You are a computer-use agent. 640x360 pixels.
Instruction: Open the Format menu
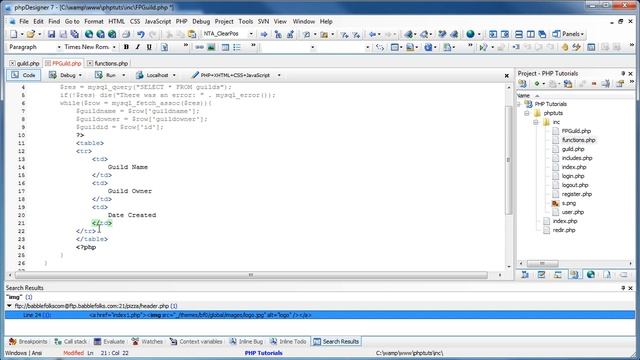[x=94, y=21]
